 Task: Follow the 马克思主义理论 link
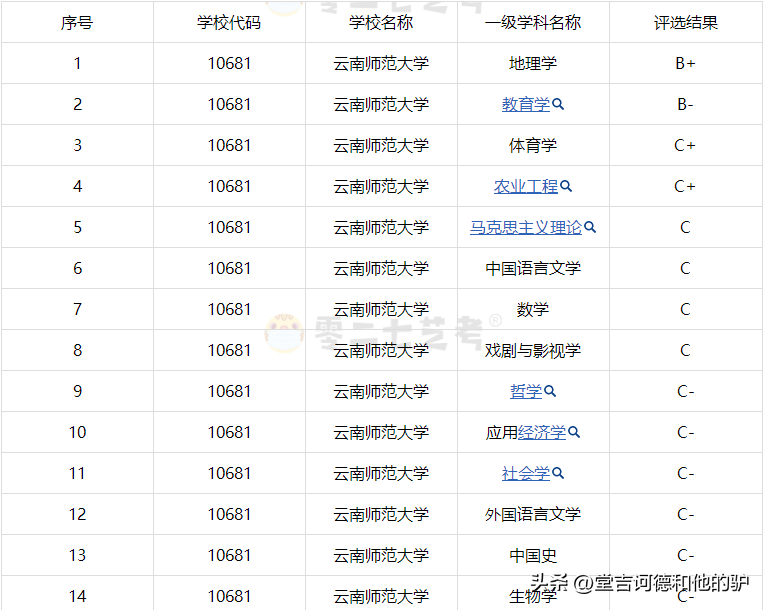(x=525, y=228)
